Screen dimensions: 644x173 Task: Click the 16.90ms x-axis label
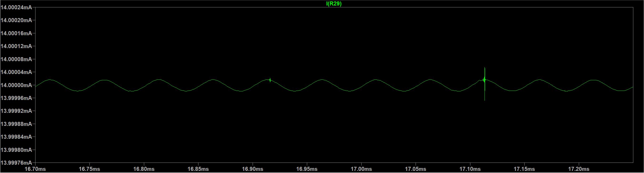point(252,169)
